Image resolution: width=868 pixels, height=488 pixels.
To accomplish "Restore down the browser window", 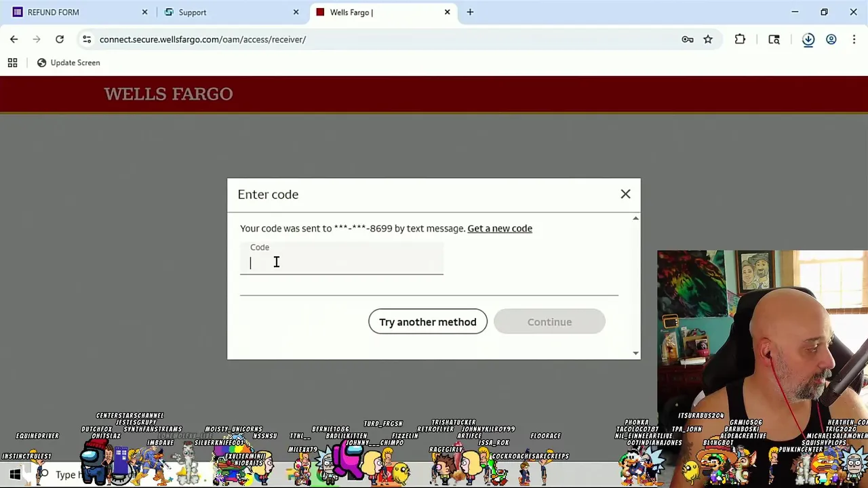I will coord(824,12).
